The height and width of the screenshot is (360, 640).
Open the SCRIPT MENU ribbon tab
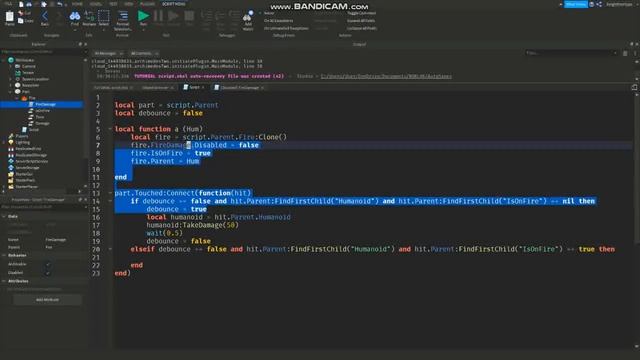(x=173, y=4)
